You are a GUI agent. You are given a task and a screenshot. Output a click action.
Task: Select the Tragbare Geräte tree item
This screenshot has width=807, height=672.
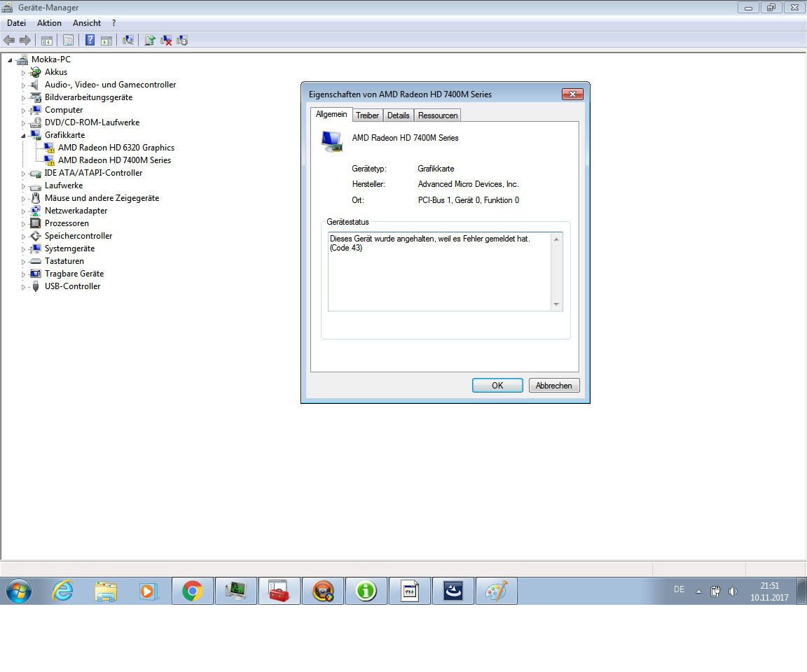[74, 274]
